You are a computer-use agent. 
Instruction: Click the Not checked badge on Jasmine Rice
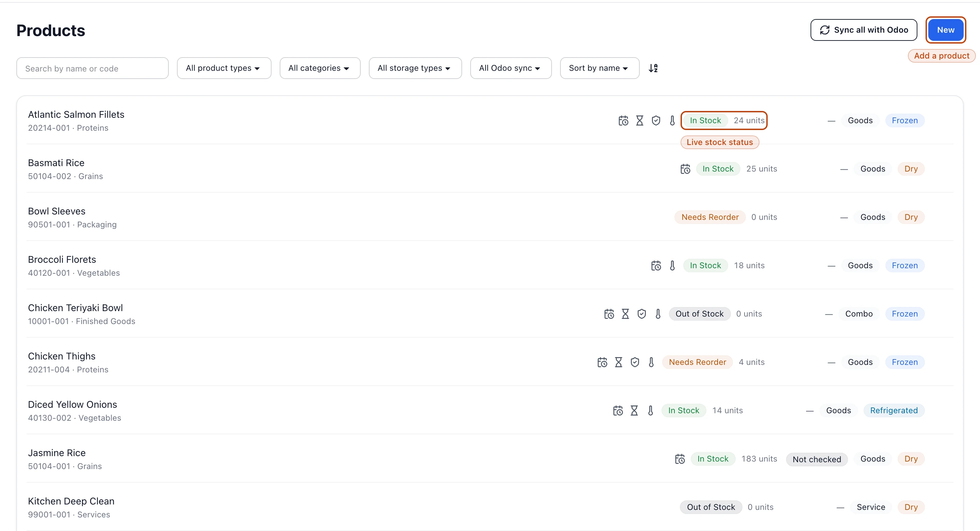pyautogui.click(x=817, y=460)
